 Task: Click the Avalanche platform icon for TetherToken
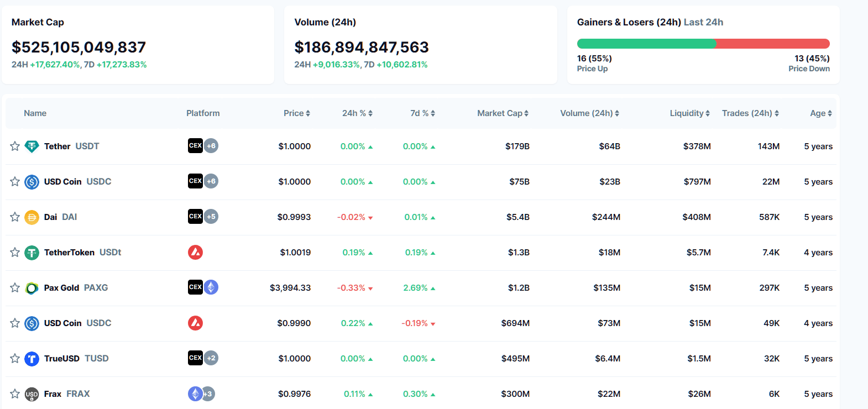click(x=195, y=252)
